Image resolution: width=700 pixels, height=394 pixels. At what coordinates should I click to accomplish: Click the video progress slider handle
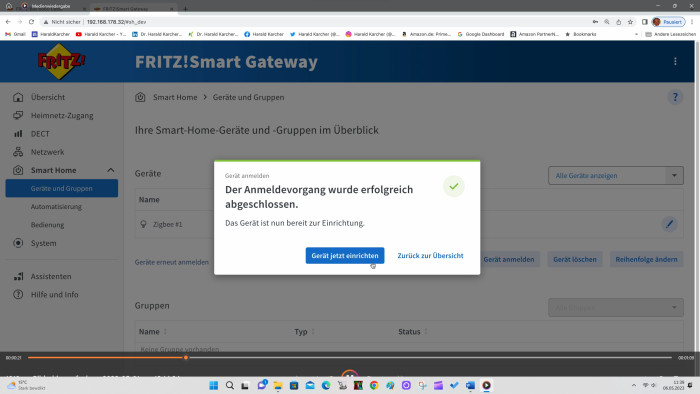coord(186,357)
